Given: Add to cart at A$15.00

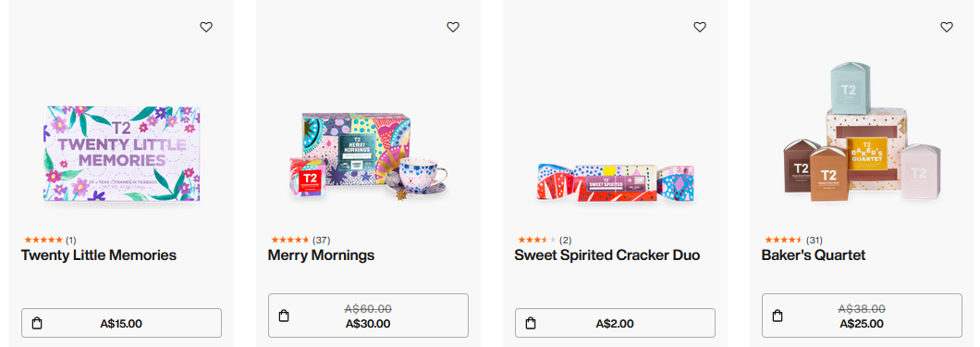Looking at the screenshot, I should pyautogui.click(x=121, y=323).
